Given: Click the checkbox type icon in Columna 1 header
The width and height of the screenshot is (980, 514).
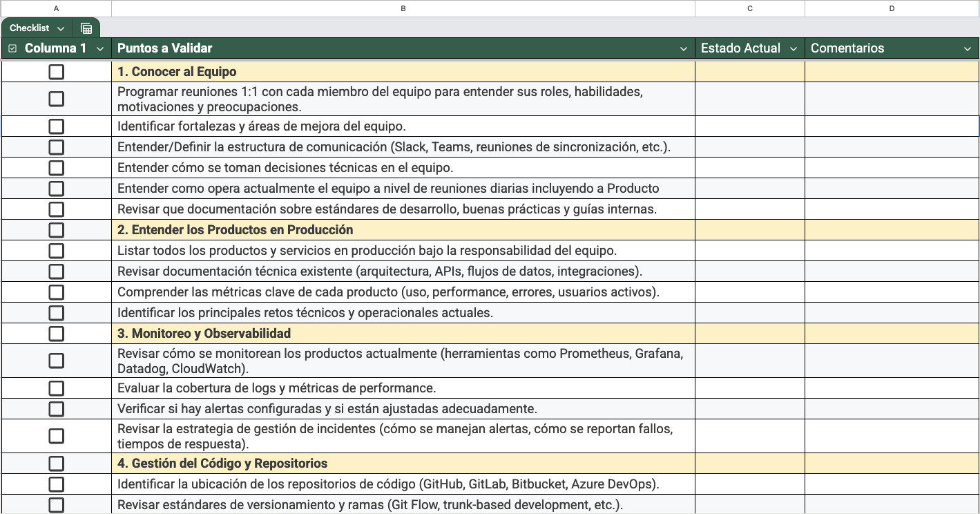Looking at the screenshot, I should point(12,48).
